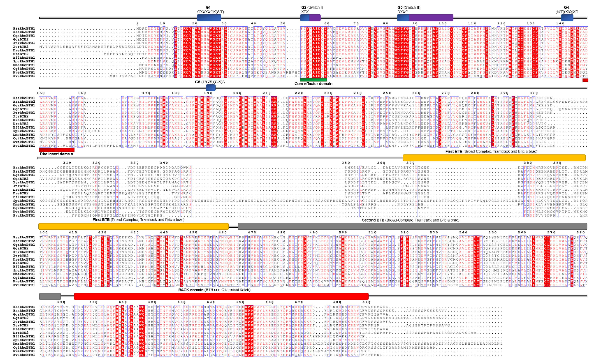Click the 'Rho insert domain' text label
The width and height of the screenshot is (596, 364).
pos(56,154)
